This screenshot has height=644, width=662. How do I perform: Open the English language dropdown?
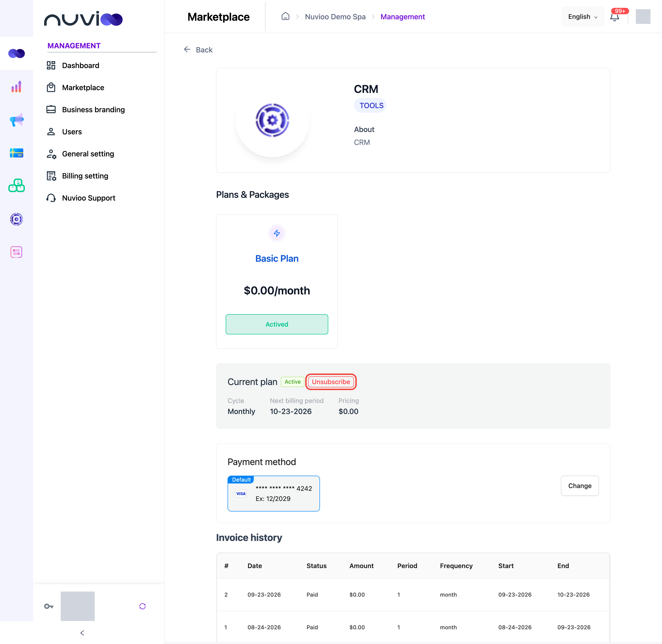582,17
